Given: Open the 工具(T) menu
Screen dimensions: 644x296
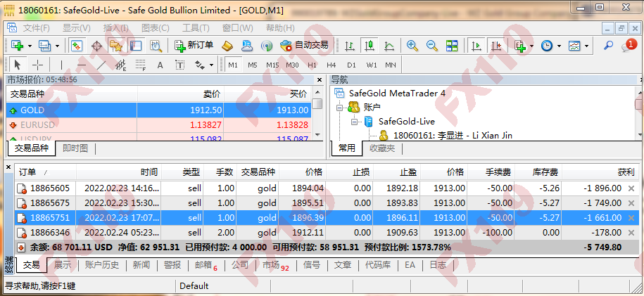Looking at the screenshot, I should 196,28.
